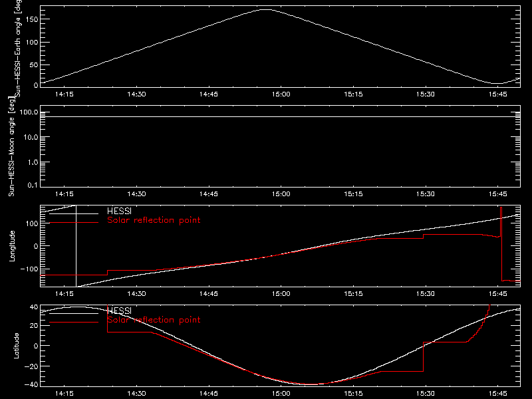Click the Latitude axis title
Viewport: 532px width, 399px height.
(16, 346)
